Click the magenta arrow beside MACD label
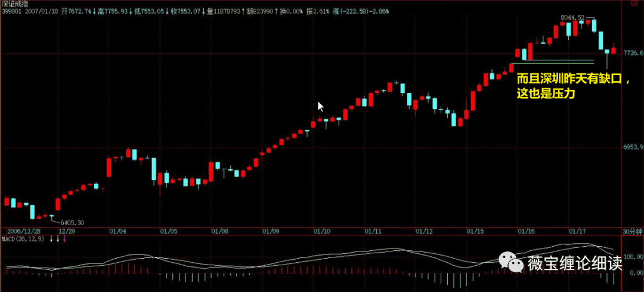The height and width of the screenshot is (292, 644). (x=64, y=239)
